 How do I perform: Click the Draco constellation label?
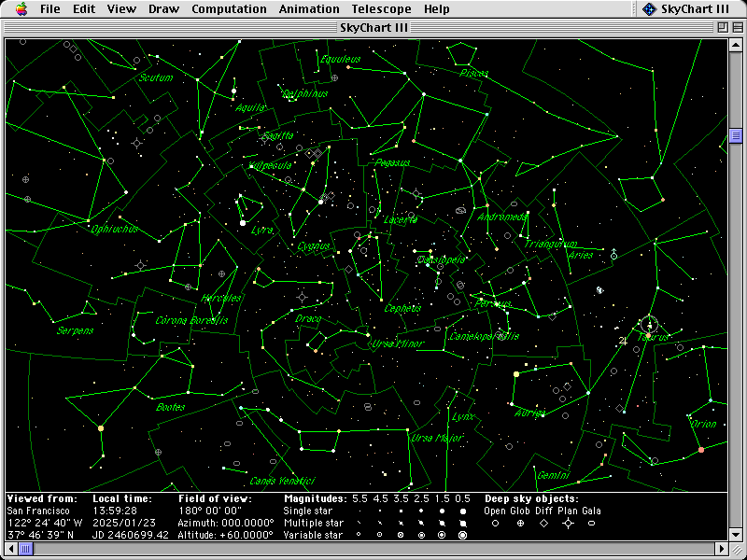(308, 318)
